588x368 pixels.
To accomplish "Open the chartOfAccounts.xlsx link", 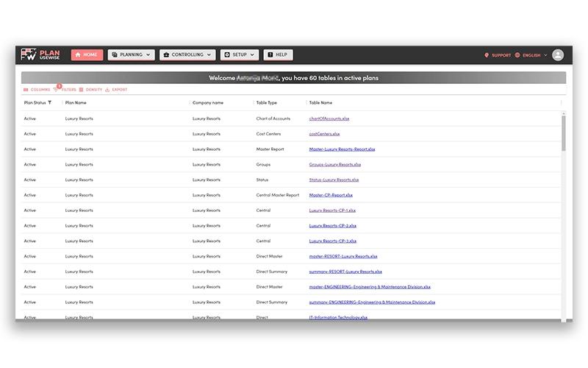I will [329, 118].
